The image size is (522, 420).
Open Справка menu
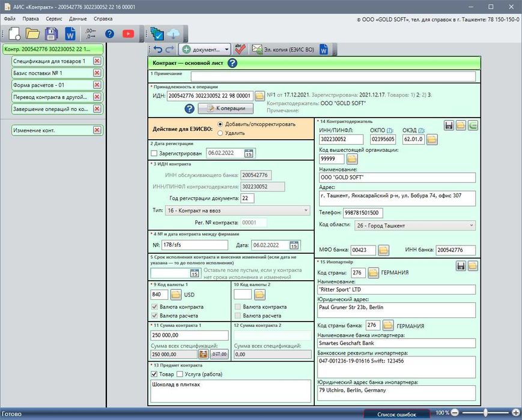(103, 19)
